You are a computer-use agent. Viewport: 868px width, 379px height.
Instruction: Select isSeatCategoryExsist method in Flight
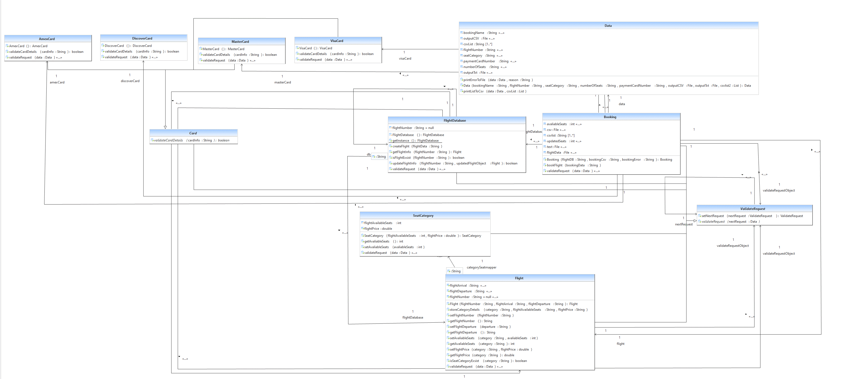coord(487,361)
